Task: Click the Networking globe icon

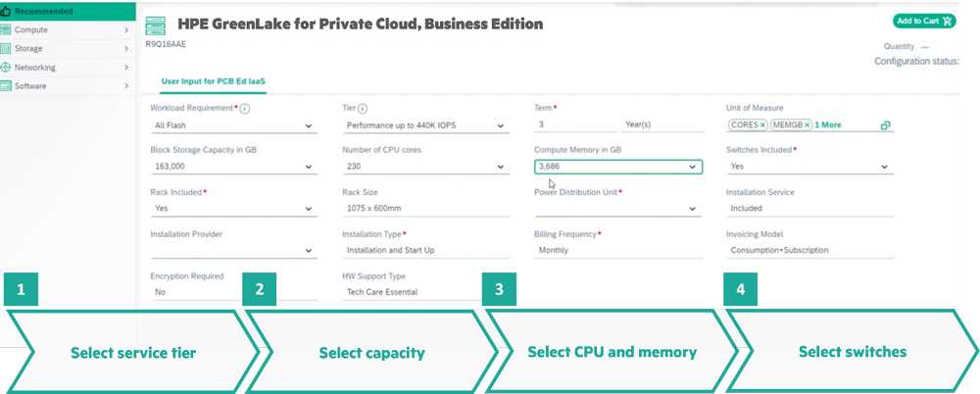Action: point(6,68)
